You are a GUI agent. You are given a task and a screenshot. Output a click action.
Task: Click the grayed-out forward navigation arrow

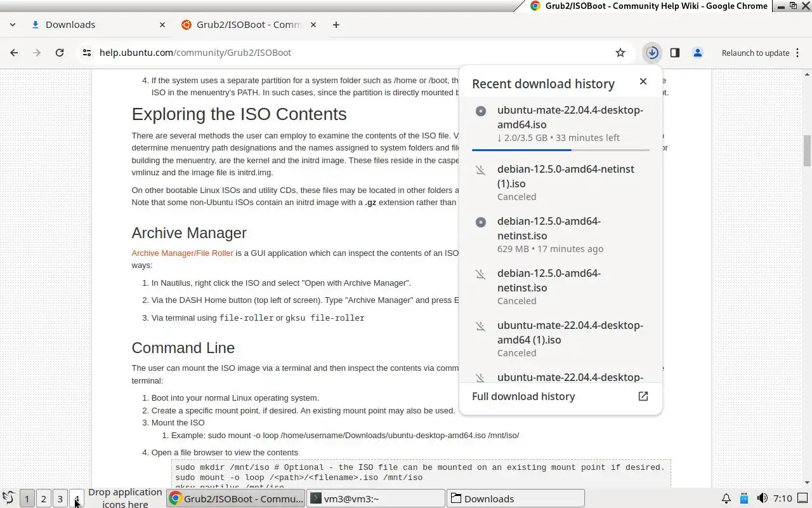[37, 53]
